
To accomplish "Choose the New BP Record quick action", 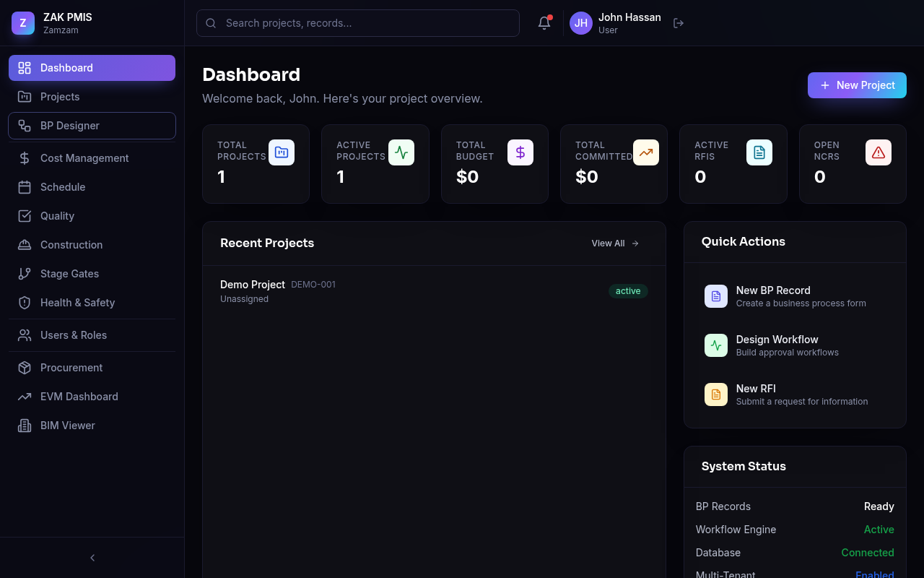I will click(x=795, y=296).
